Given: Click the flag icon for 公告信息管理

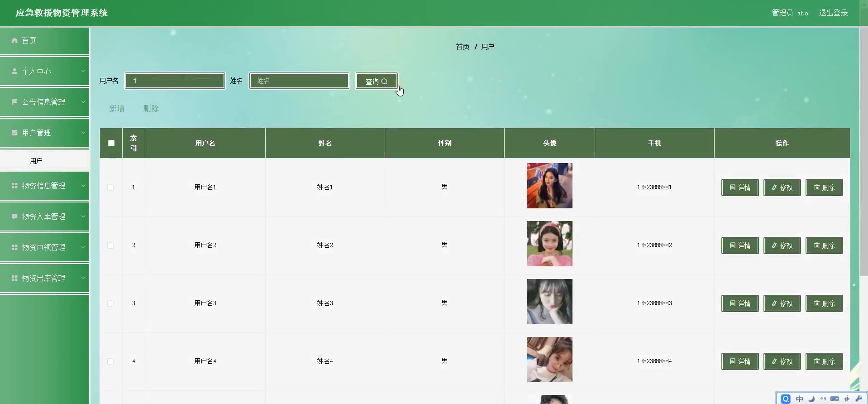Looking at the screenshot, I should [x=14, y=102].
